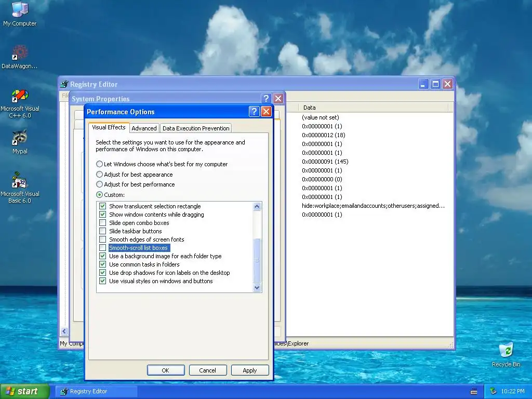Click Registry Editor left scroll arrow
The height and width of the screenshot is (399, 532).
[x=64, y=331]
